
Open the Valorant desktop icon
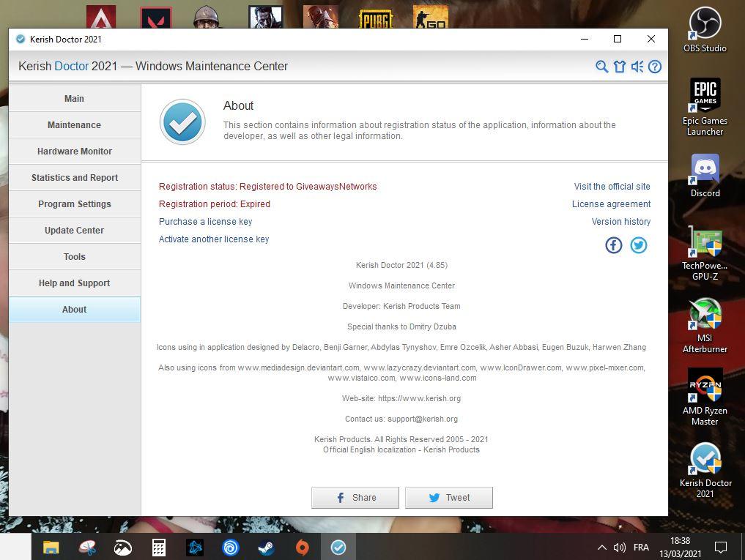(156, 18)
